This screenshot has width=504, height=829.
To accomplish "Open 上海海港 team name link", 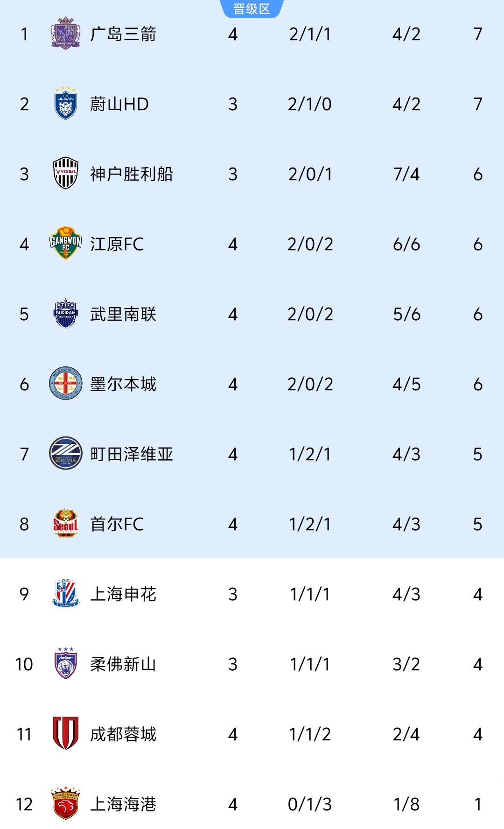I will pyautogui.click(x=123, y=804).
